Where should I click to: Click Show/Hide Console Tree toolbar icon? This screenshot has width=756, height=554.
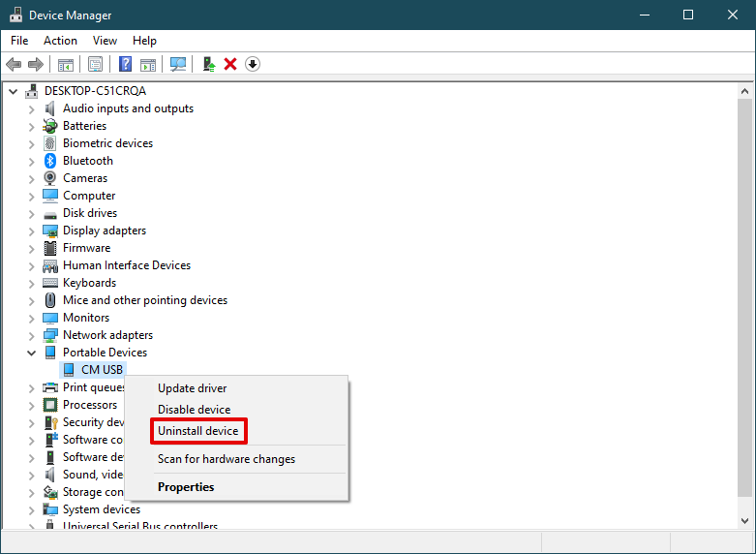coord(66,64)
